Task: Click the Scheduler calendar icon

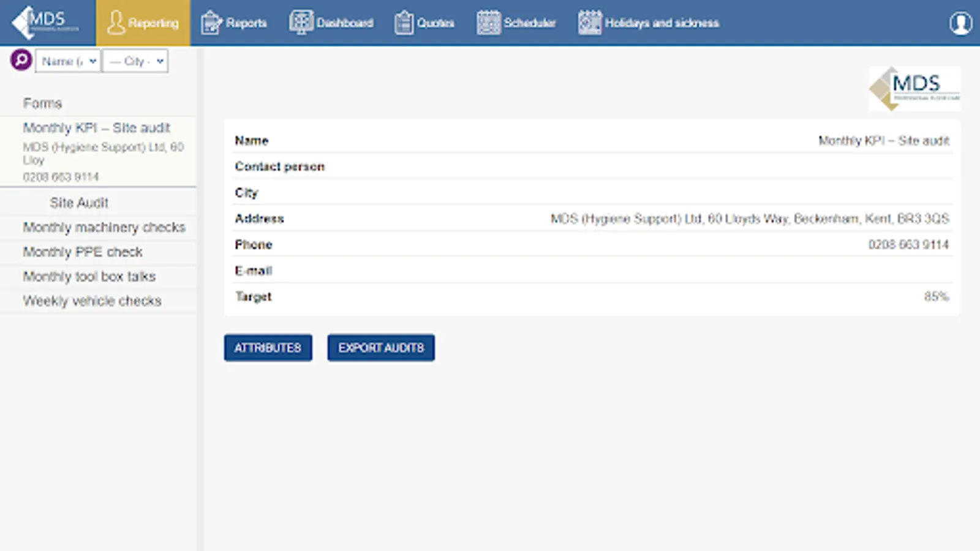Action: click(488, 23)
